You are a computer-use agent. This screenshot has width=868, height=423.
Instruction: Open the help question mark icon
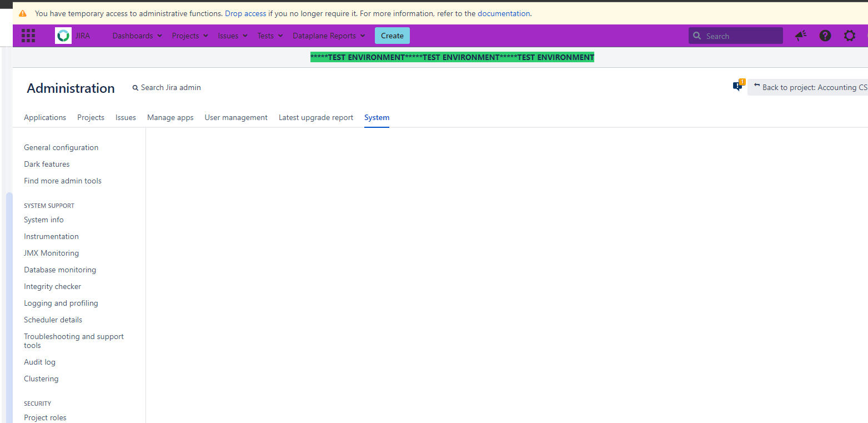(x=825, y=36)
